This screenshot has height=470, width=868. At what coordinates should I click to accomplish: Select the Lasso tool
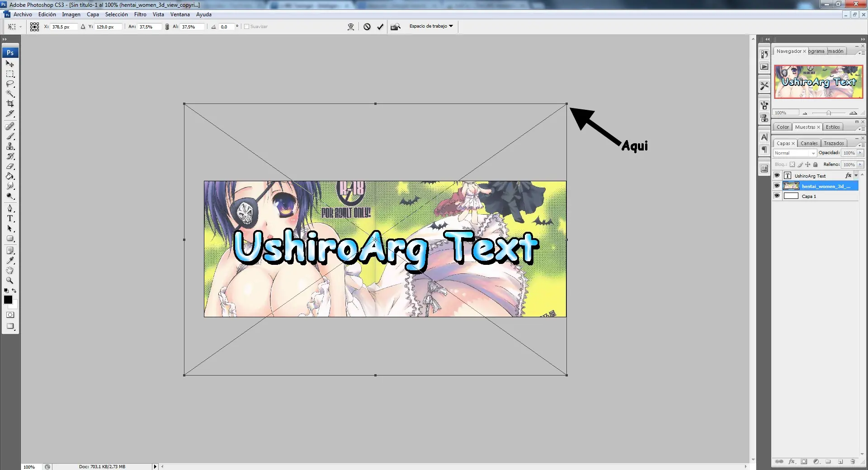pyautogui.click(x=10, y=84)
